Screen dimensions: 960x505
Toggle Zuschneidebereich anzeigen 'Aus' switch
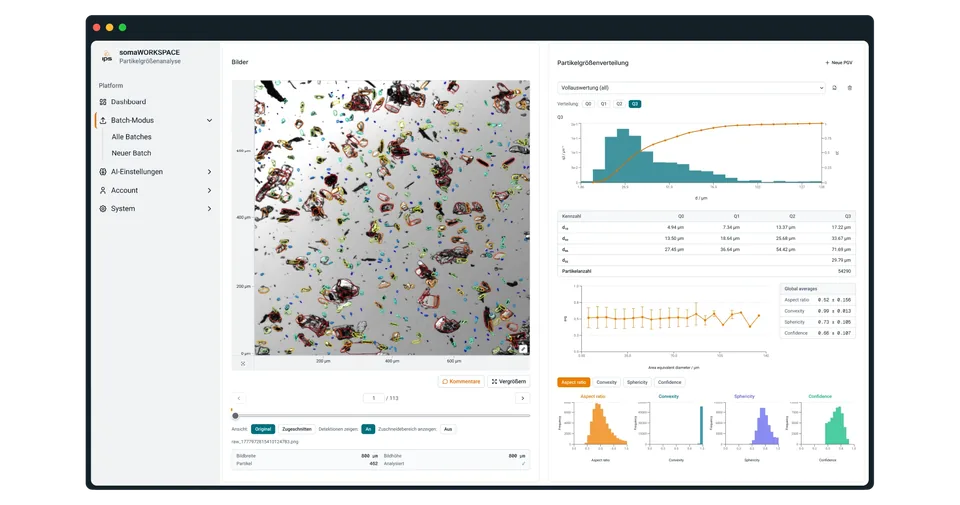pos(448,429)
